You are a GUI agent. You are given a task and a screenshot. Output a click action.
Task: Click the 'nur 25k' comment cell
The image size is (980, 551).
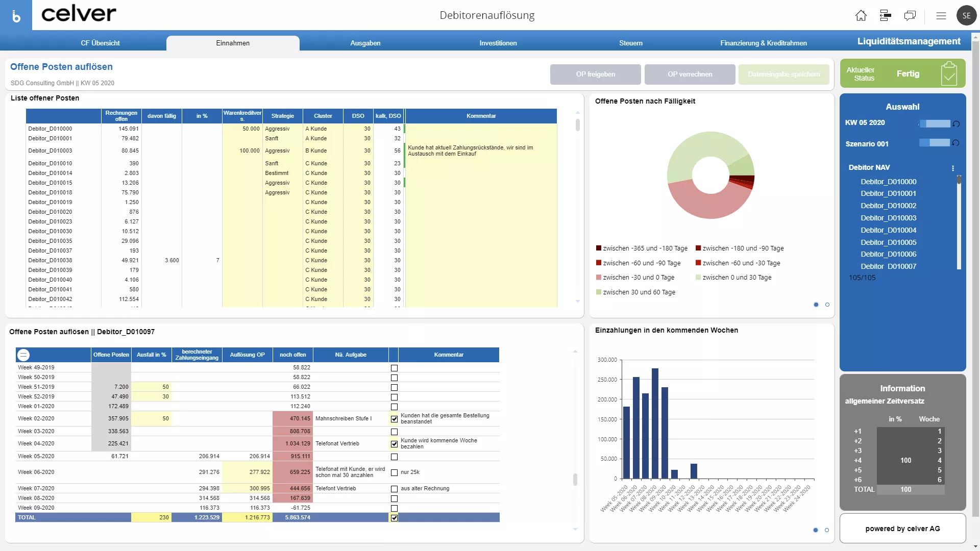point(449,472)
